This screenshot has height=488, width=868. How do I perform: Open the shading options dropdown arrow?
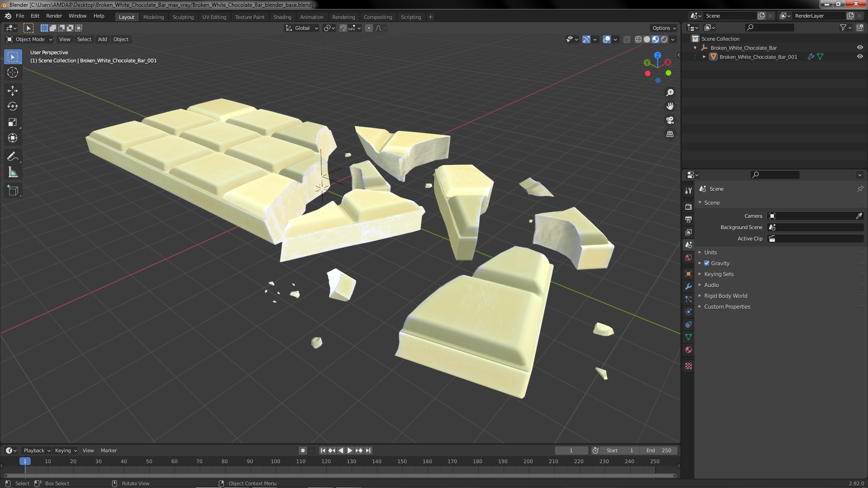tap(673, 39)
